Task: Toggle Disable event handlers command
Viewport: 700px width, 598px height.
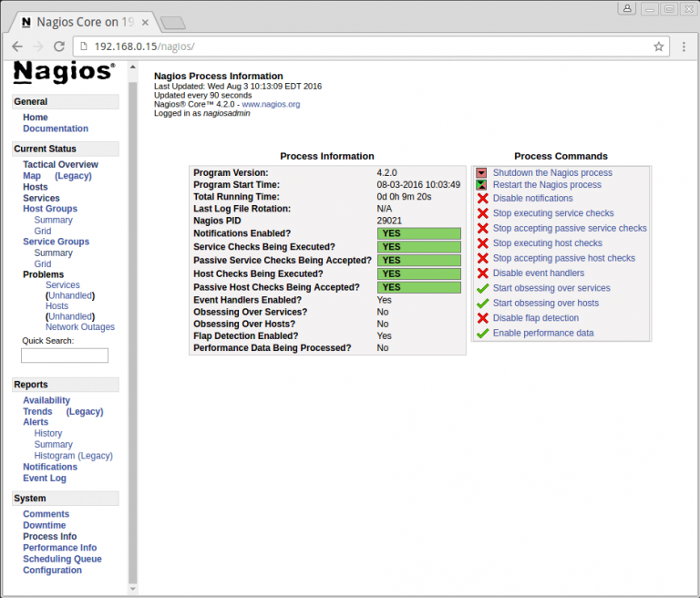Action: (x=538, y=273)
